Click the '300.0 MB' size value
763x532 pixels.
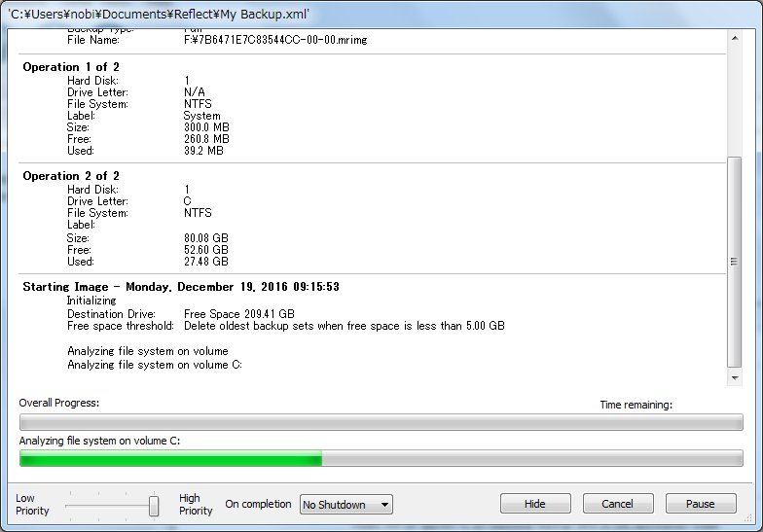(206, 127)
